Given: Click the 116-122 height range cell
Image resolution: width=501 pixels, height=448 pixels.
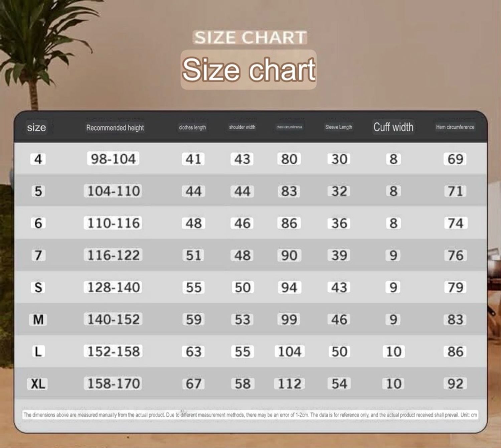Looking at the screenshot, I should tap(114, 255).
